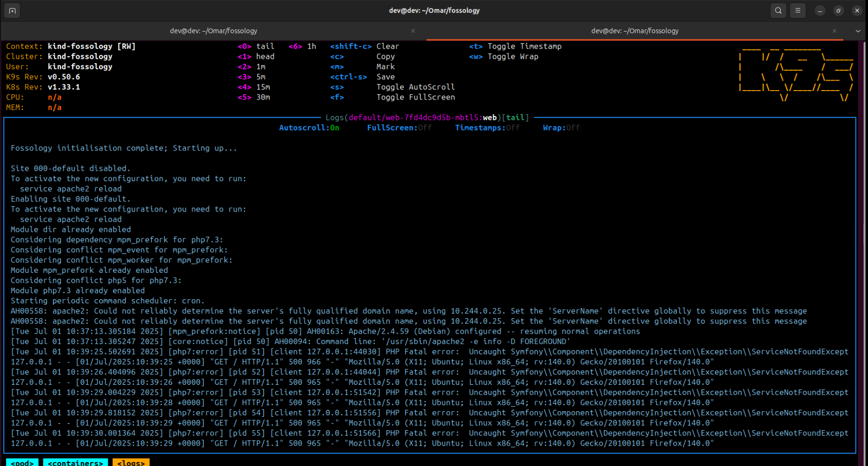The image size is (868, 466).
Task: Click 'Enabling site 000-default.' log line
Action: pyautogui.click(x=71, y=199)
